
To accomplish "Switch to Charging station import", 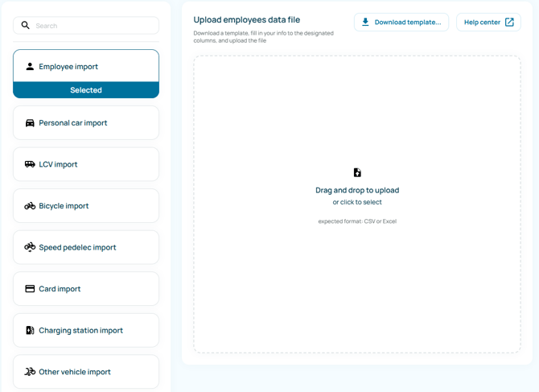I will [86, 330].
